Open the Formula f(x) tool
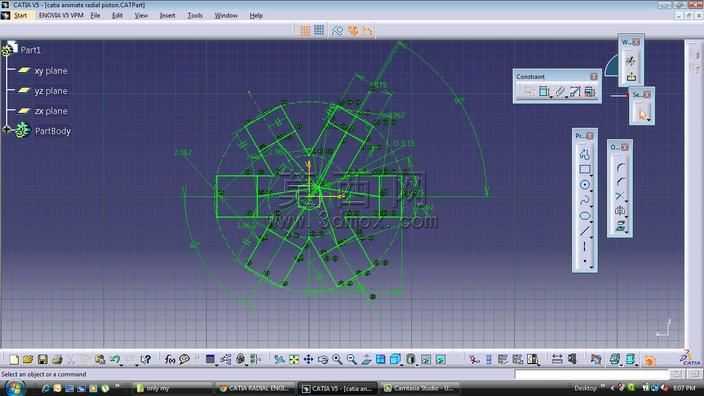704x396 pixels. pos(170,359)
